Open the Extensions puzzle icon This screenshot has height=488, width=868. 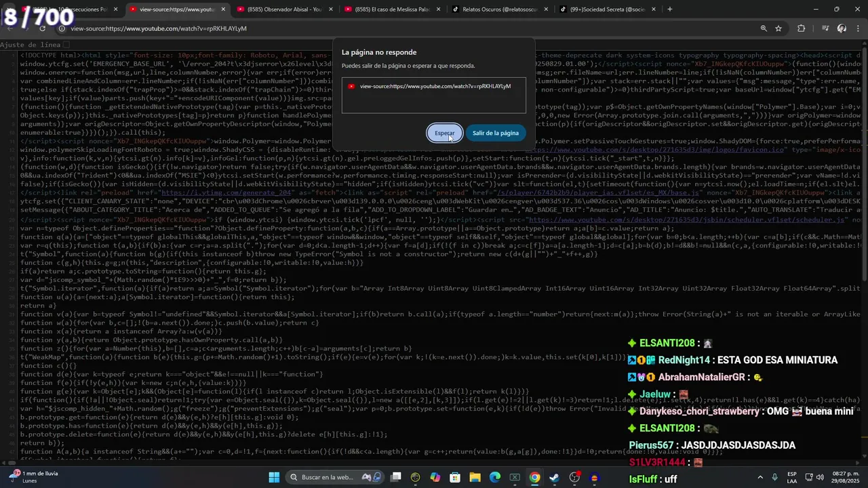point(802,28)
